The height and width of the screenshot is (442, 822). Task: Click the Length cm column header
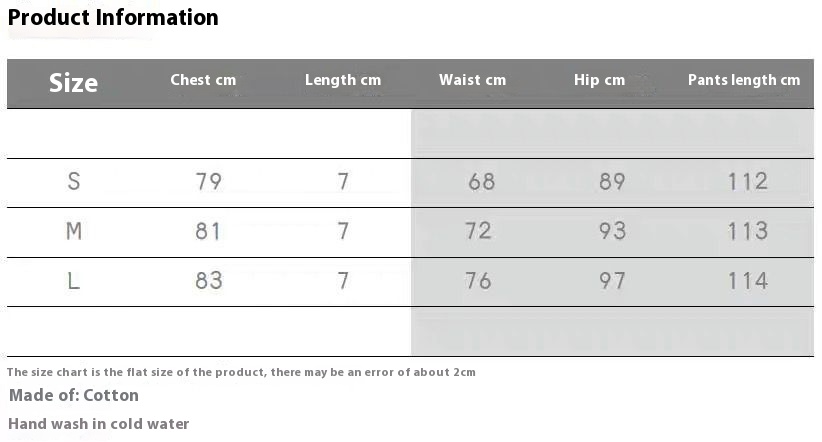click(x=343, y=80)
